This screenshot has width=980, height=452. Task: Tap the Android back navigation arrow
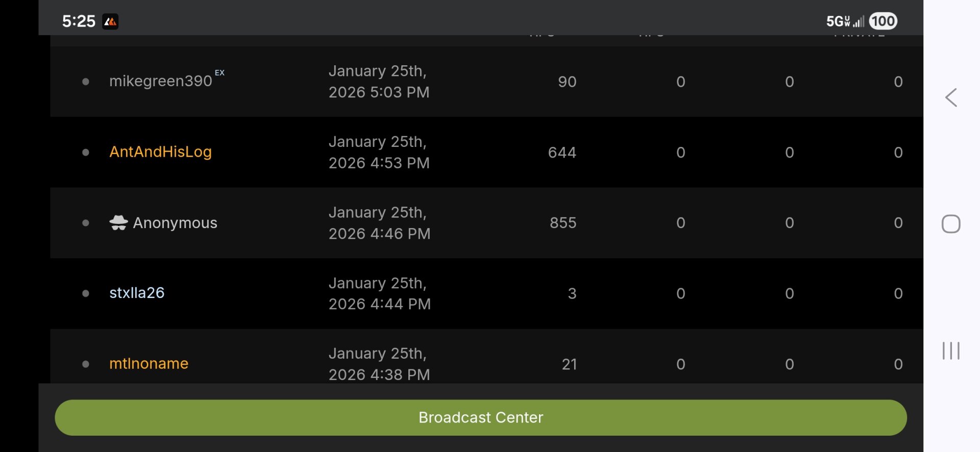tap(950, 97)
